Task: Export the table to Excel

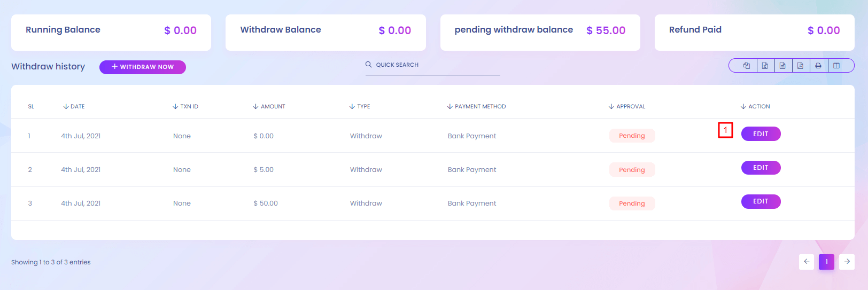Action: click(x=765, y=66)
